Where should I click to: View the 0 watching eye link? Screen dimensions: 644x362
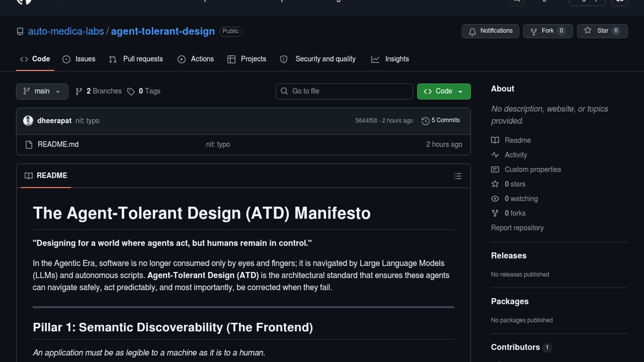521,199
